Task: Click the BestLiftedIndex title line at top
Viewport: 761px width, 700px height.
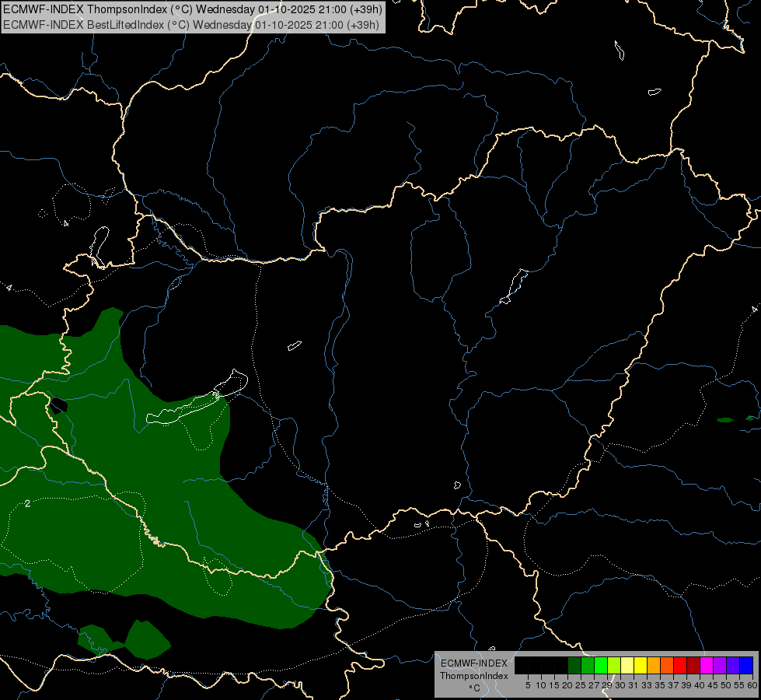Action: 190,24
